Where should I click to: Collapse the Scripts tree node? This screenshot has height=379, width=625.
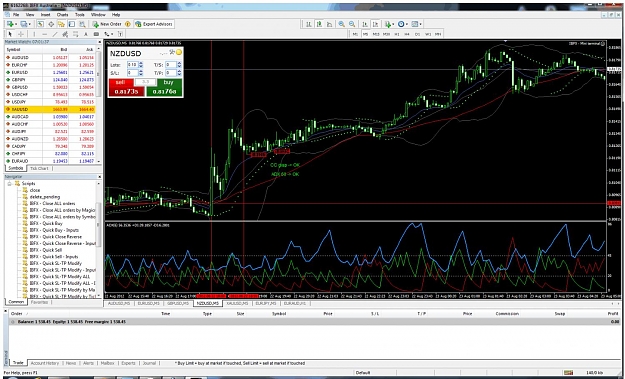9,183
